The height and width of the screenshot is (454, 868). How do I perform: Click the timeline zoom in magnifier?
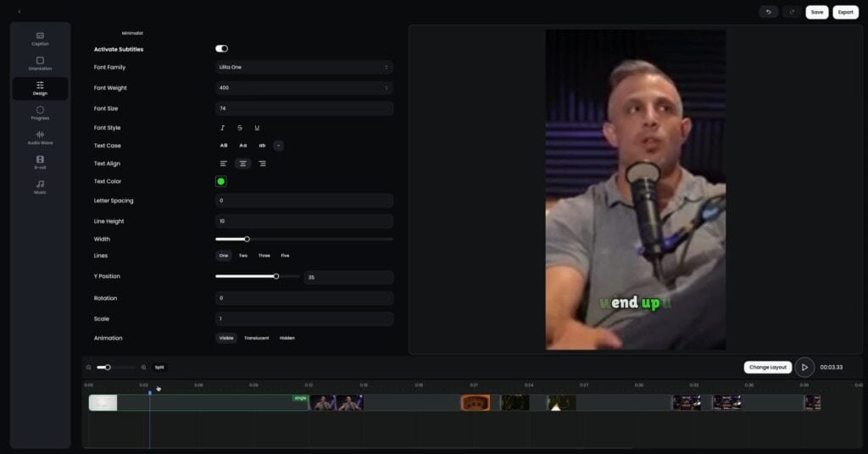pyautogui.click(x=143, y=368)
